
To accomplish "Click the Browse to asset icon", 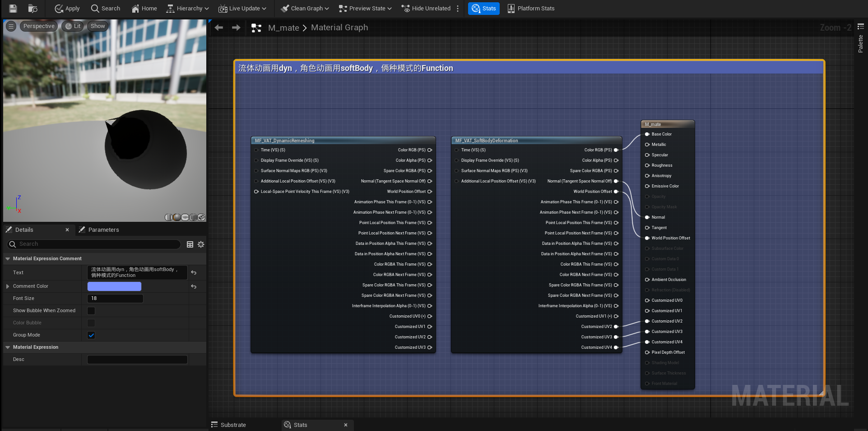I will (32, 8).
